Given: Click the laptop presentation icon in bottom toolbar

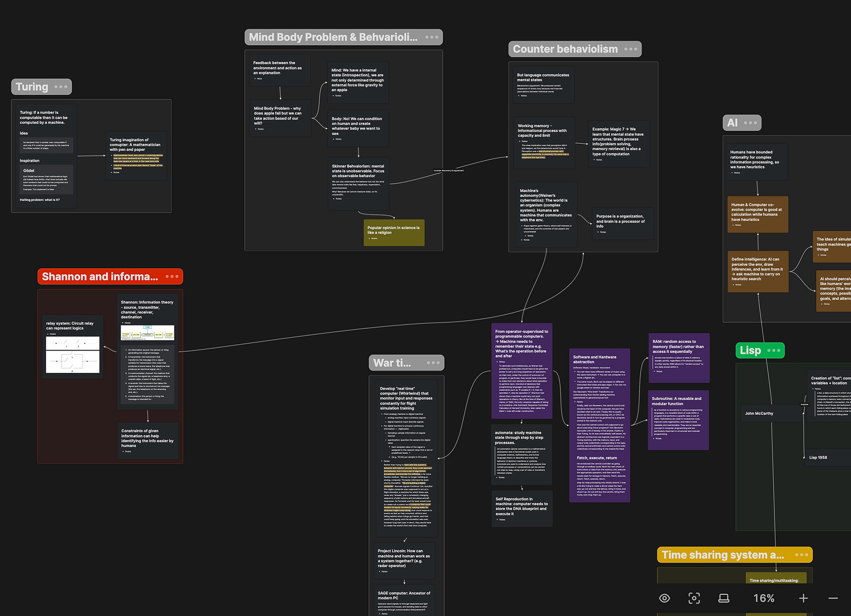Looking at the screenshot, I should [724, 598].
